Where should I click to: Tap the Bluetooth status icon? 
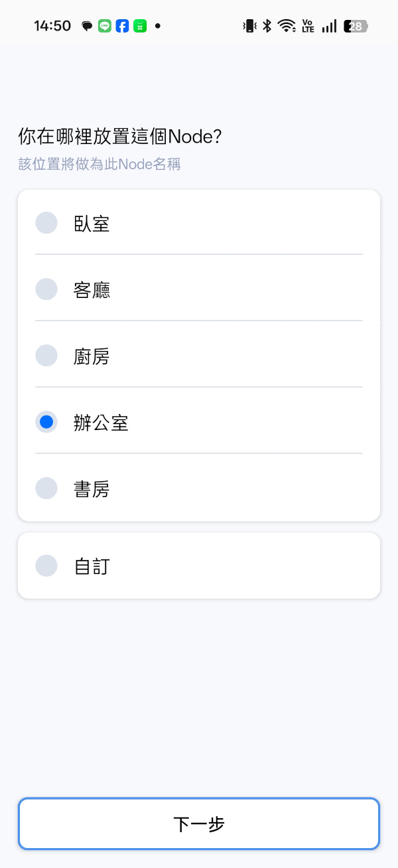pos(265,26)
